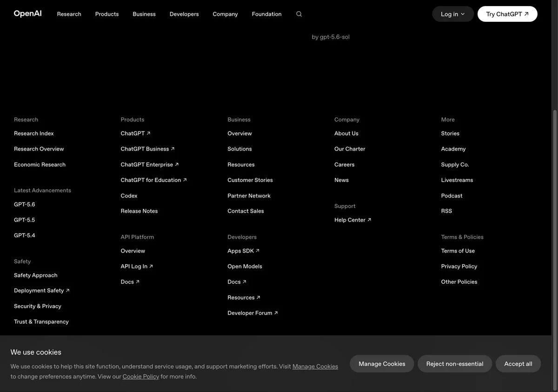The image size is (558, 392).
Task: Open Resources under Developers footer
Action: pos(244,298)
